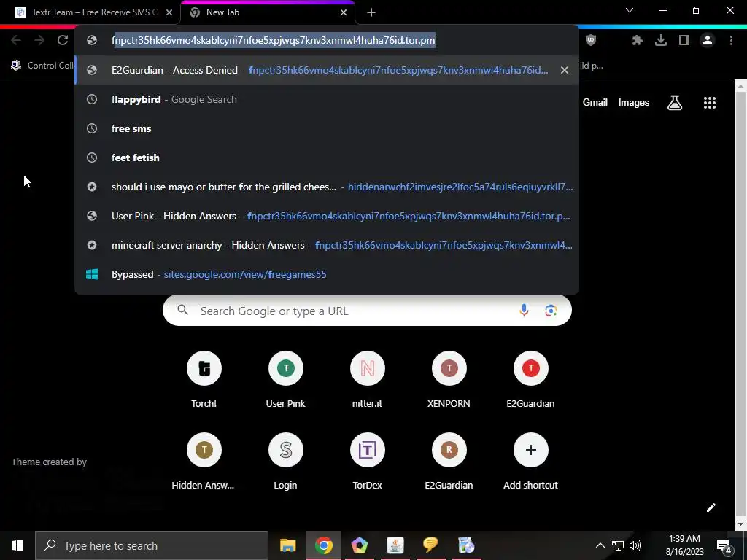Reload the current page
The width and height of the screenshot is (747, 560).
(63, 41)
